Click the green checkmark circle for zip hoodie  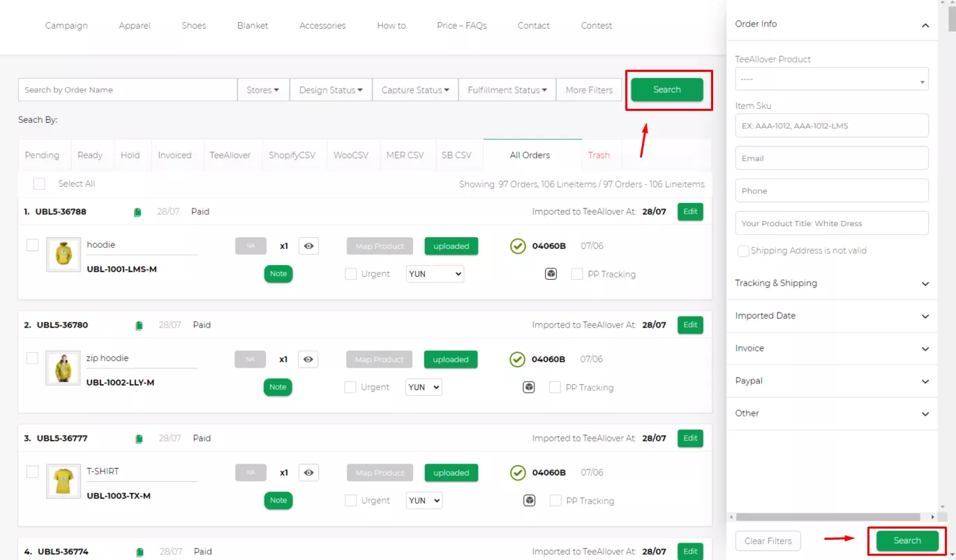click(517, 359)
